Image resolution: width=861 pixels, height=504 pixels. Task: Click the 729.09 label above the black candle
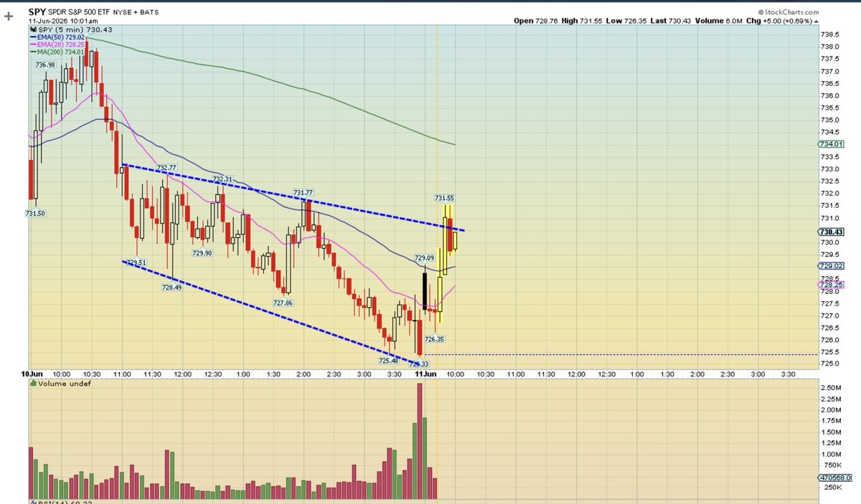point(425,258)
